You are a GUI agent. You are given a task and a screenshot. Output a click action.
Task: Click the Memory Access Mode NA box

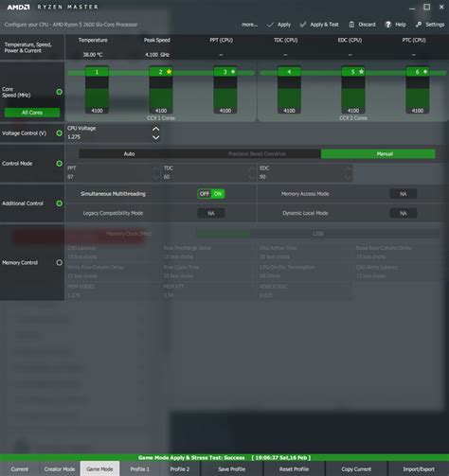tap(404, 194)
